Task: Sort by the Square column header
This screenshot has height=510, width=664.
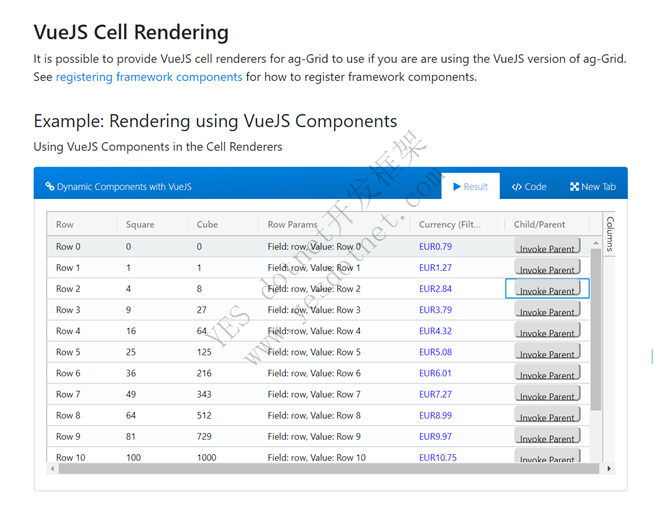Action: pyautogui.click(x=140, y=225)
